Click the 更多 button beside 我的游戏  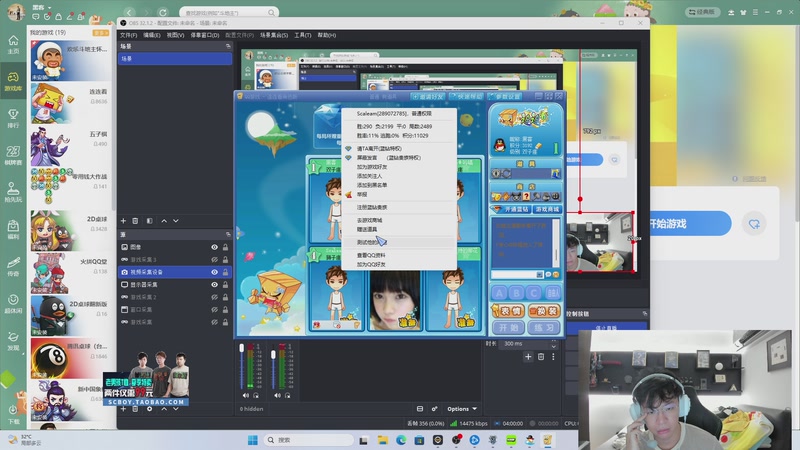click(101, 33)
